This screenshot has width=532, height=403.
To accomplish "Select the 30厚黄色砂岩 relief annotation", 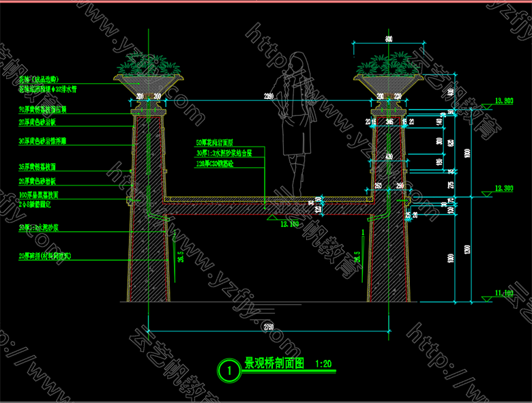I will pyautogui.click(x=42, y=141).
